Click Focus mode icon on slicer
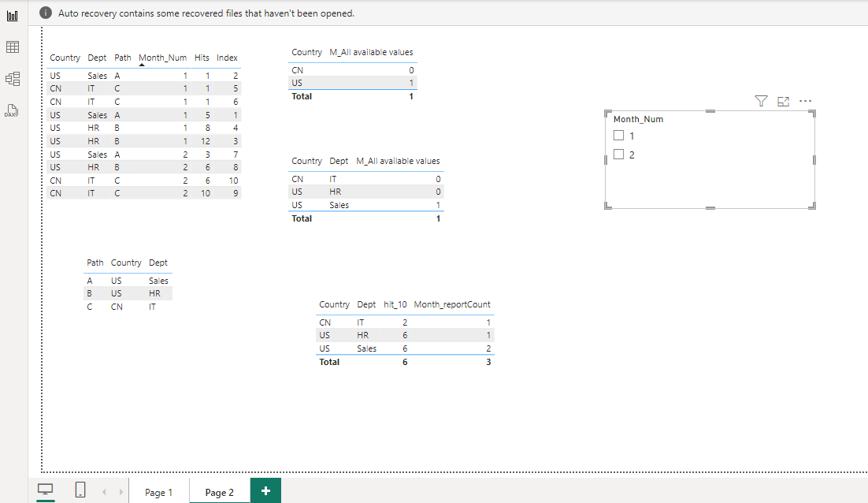This screenshot has height=503, width=868. click(x=783, y=102)
